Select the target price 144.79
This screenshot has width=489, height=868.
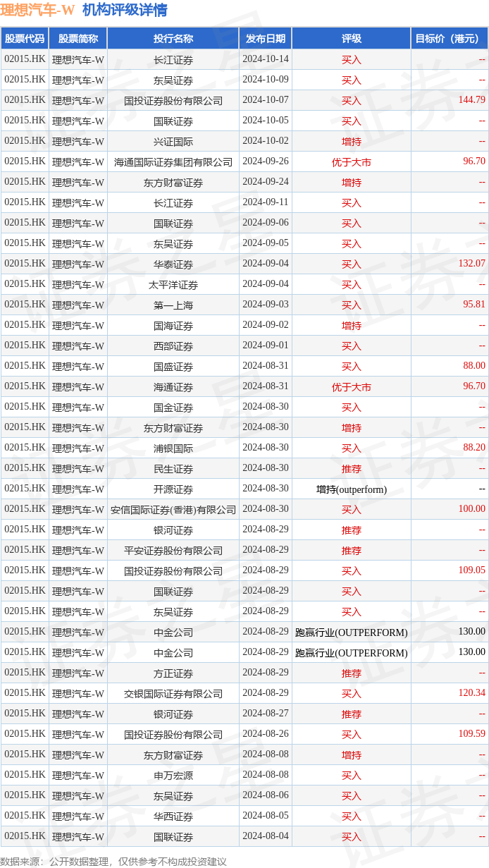[471, 100]
